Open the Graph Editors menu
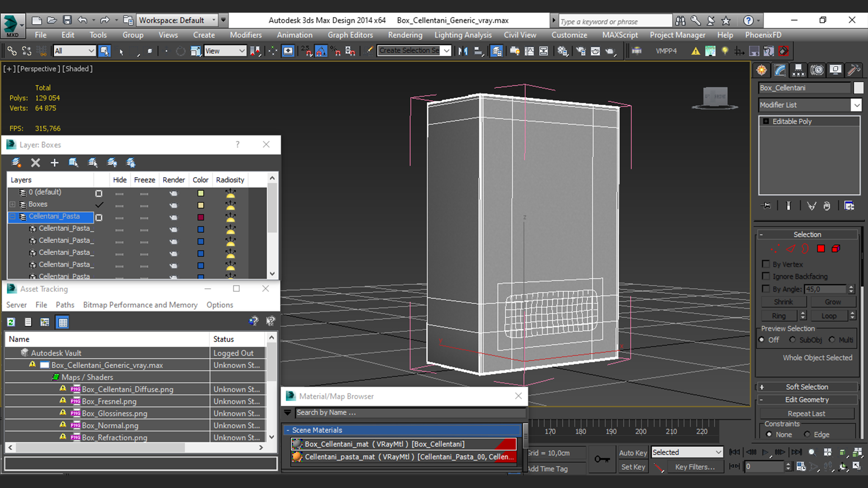 point(350,35)
